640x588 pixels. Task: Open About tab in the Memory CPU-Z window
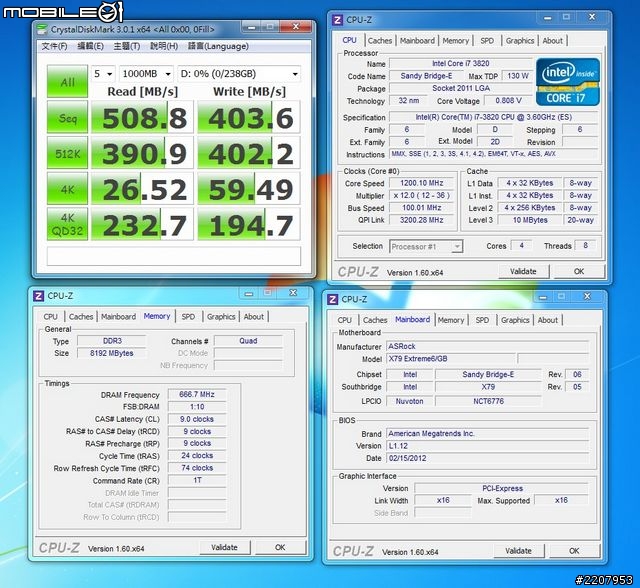click(253, 317)
